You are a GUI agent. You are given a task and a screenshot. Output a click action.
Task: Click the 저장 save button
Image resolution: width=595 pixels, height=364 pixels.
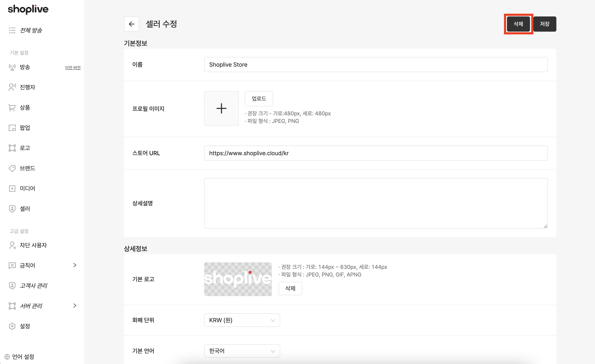pyautogui.click(x=545, y=24)
